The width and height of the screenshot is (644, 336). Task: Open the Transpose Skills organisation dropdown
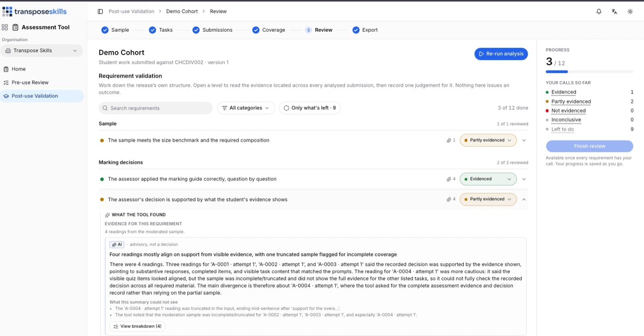(x=41, y=51)
